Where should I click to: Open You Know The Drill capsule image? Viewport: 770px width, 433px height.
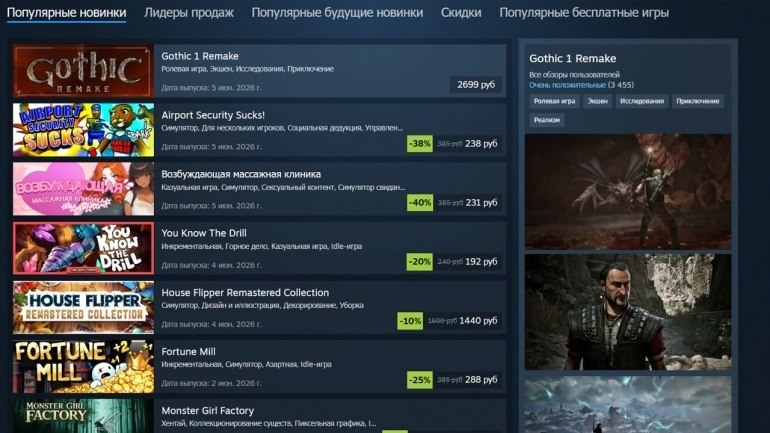click(x=83, y=248)
